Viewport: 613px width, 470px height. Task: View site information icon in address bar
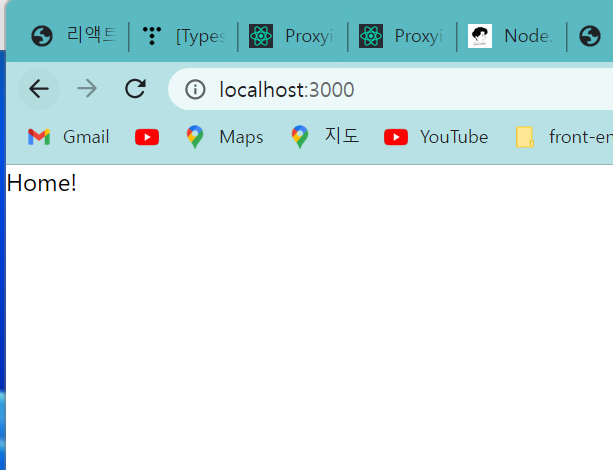point(195,89)
